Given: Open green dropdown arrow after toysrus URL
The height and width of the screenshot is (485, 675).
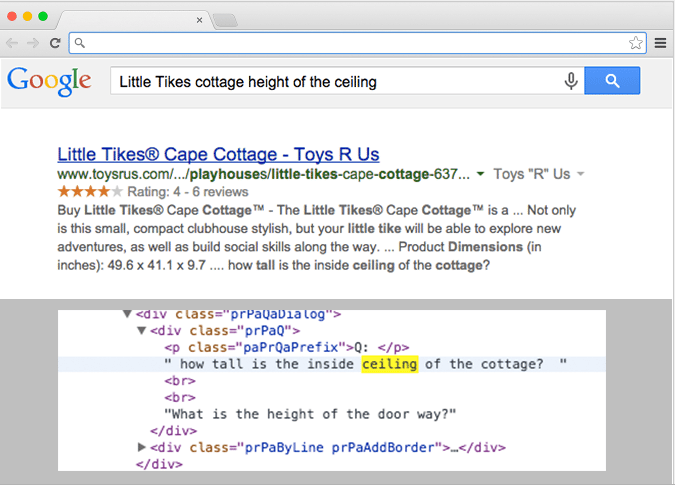Looking at the screenshot, I should coord(480,174).
